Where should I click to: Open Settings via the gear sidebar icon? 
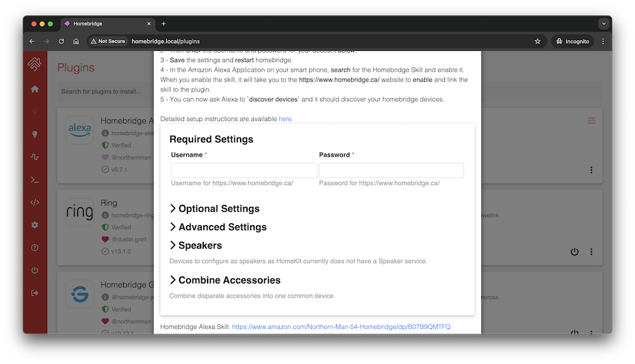pos(35,225)
